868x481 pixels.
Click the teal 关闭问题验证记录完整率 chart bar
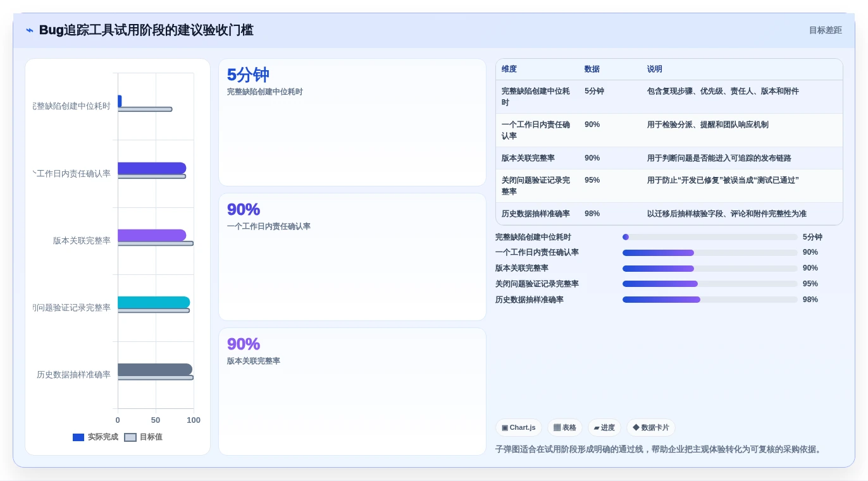pos(154,302)
